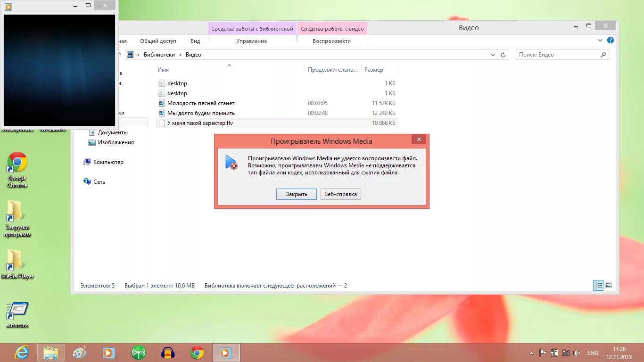The image size is (644, 362).
Task: Open the first media player taskbar icon
Action: pos(109,353)
